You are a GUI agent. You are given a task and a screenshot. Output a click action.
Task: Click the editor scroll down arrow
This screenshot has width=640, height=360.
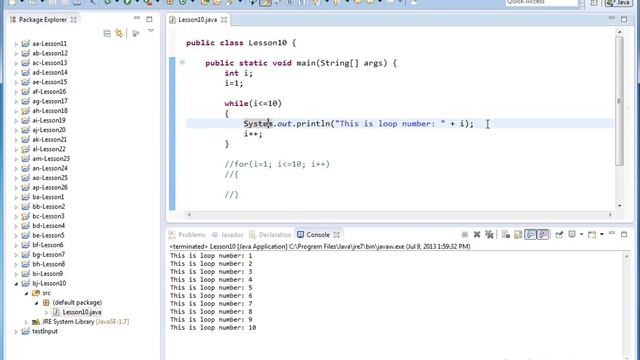tap(620, 206)
